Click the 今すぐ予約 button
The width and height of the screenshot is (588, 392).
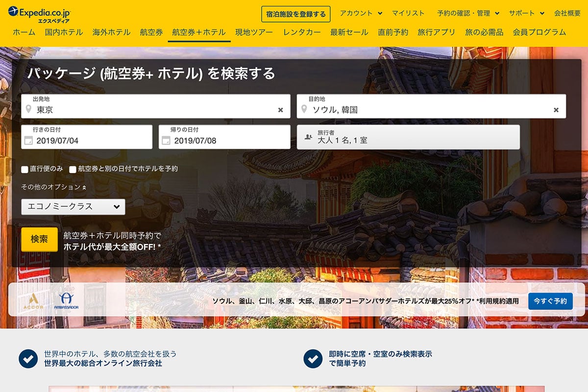(550, 301)
